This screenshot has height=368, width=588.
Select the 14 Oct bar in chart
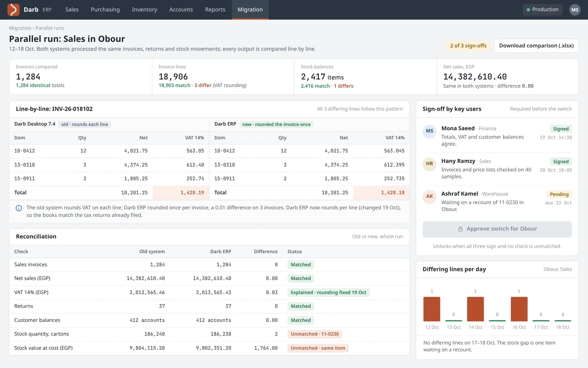pyautogui.click(x=475, y=309)
